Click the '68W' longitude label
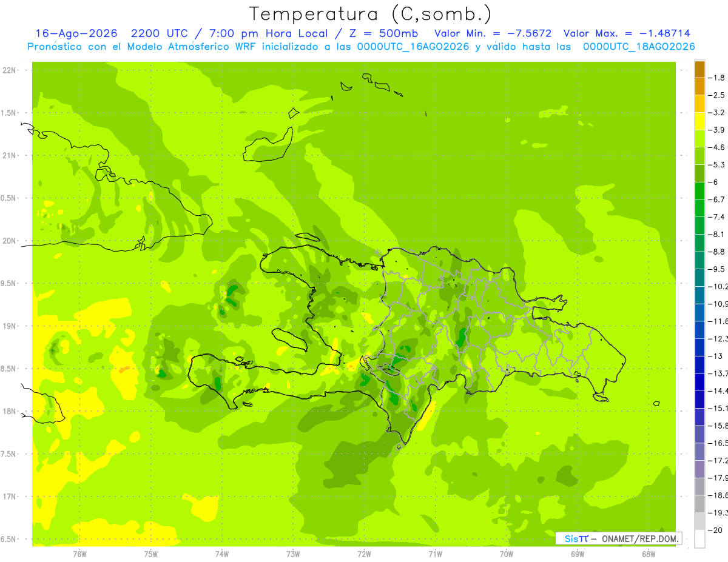The width and height of the screenshot is (728, 562). point(649,554)
